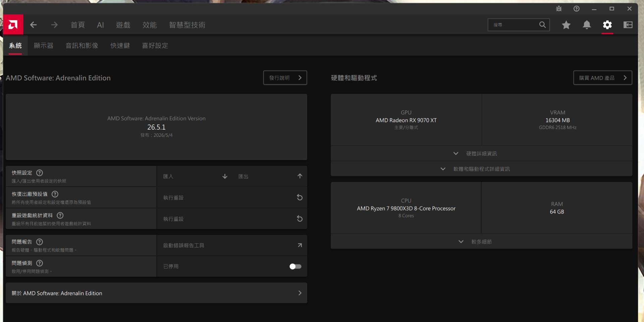The image size is (644, 322).
Task: Go back with the left arrow
Action: pyautogui.click(x=33, y=25)
